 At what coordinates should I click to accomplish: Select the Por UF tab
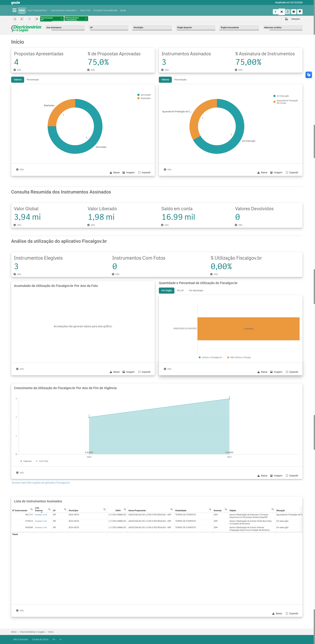[x=180, y=290]
